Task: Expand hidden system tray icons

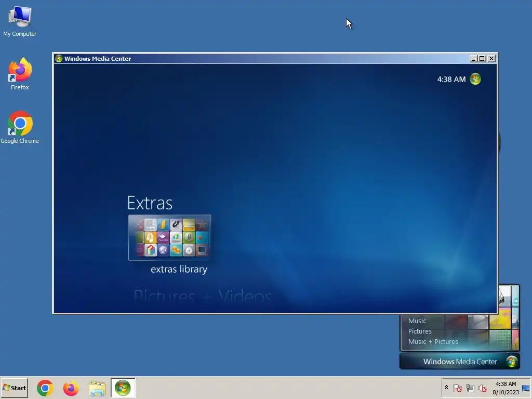Action: coord(446,388)
